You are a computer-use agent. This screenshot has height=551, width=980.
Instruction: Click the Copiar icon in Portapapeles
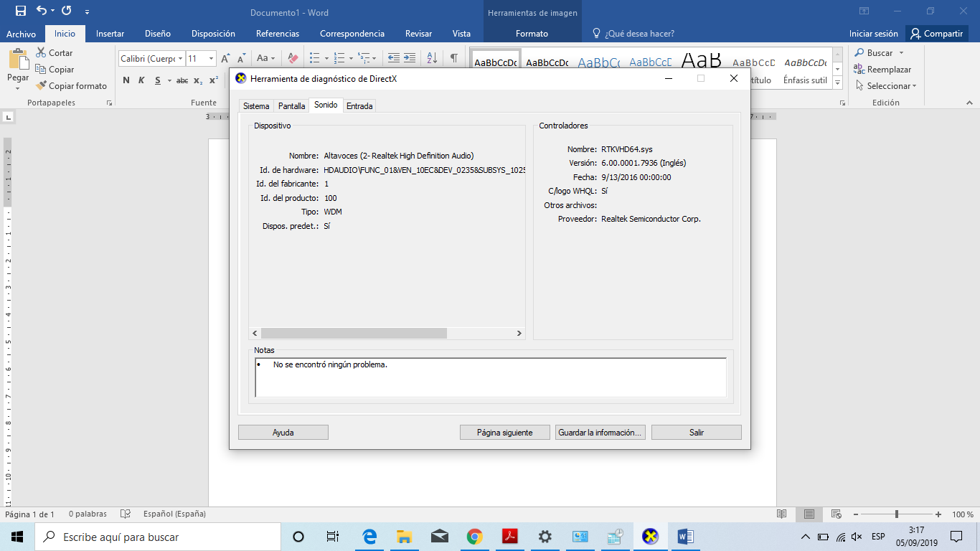coord(41,70)
